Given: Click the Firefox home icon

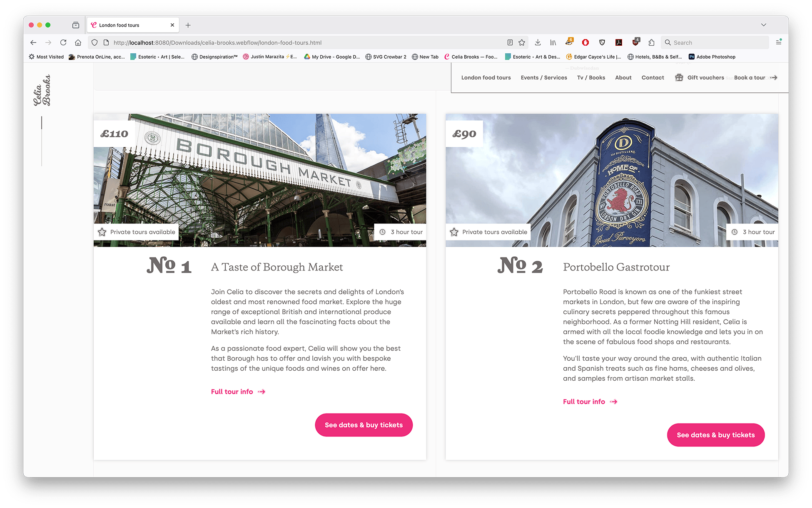Looking at the screenshot, I should tap(78, 42).
